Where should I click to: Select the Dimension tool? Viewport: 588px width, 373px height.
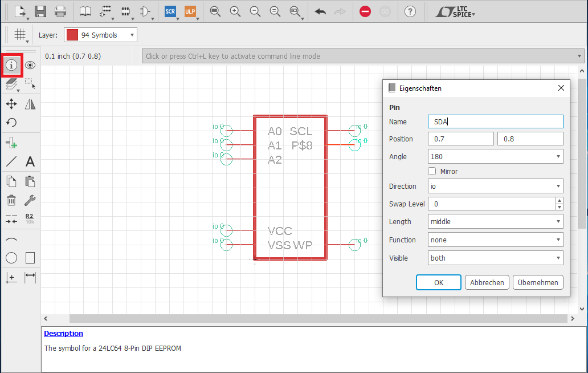pyautogui.click(x=30, y=278)
